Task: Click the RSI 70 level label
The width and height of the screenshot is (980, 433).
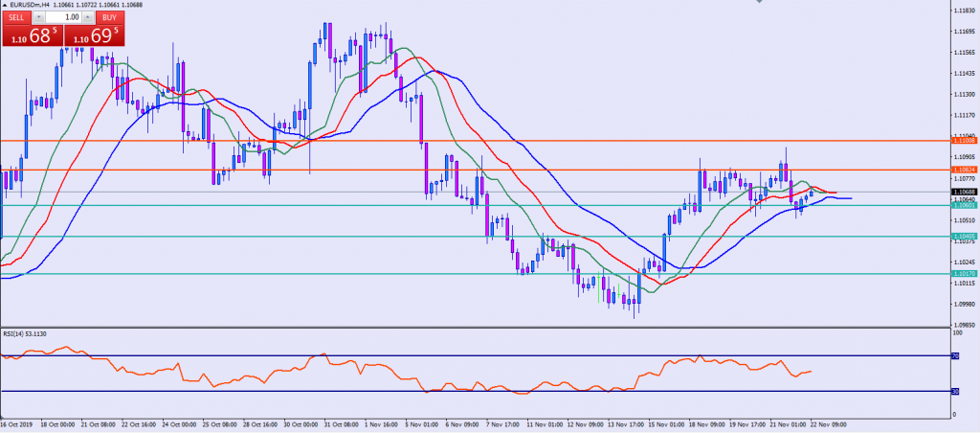Action: [x=954, y=355]
